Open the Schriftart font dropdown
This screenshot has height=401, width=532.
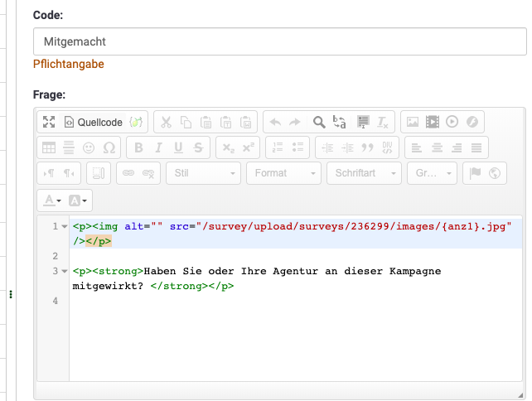pos(364,173)
